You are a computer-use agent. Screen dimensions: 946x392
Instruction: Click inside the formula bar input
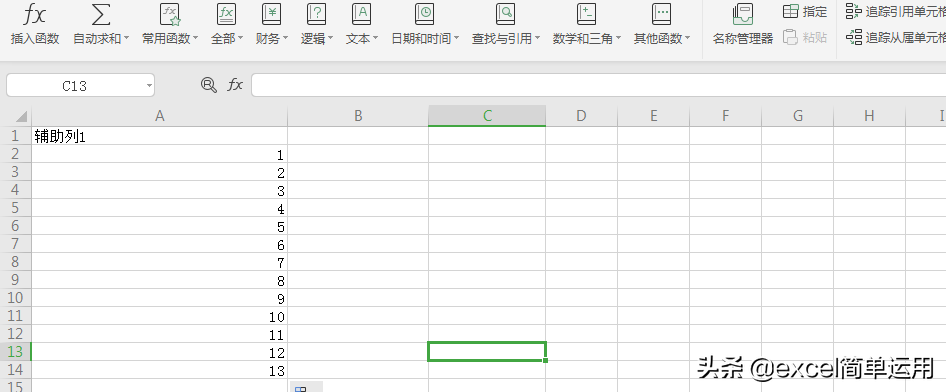pyautogui.click(x=598, y=85)
